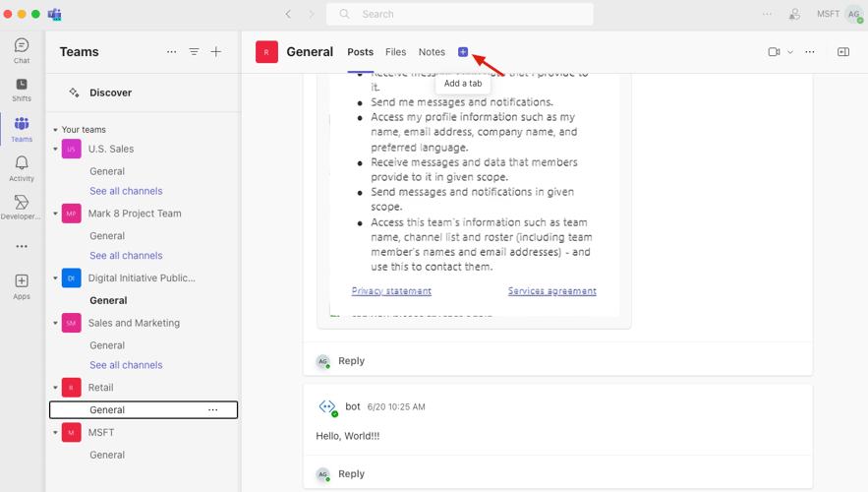The width and height of the screenshot is (868, 492).
Task: Open General channel under Digital Initiative
Action: [x=108, y=301]
